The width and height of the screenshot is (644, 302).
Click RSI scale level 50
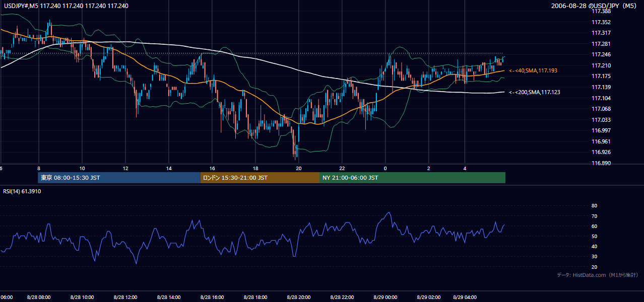coord(594,236)
